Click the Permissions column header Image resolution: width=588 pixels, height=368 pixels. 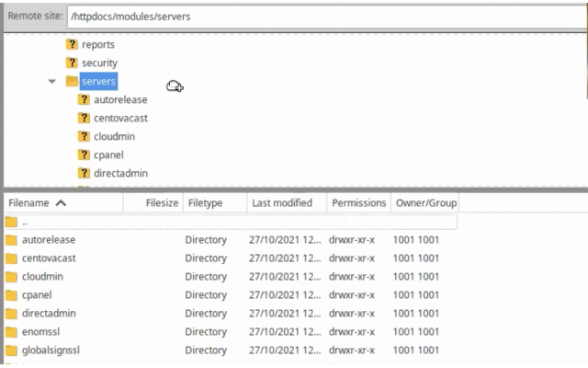click(x=356, y=202)
